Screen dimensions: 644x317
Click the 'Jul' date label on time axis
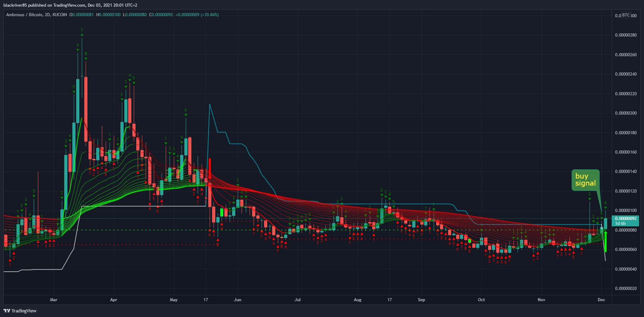pos(298,300)
